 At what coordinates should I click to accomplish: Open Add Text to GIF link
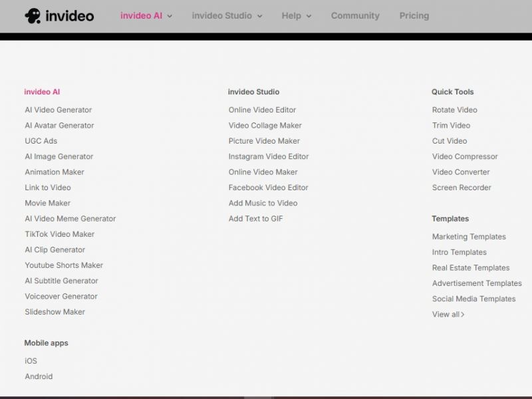tap(256, 219)
